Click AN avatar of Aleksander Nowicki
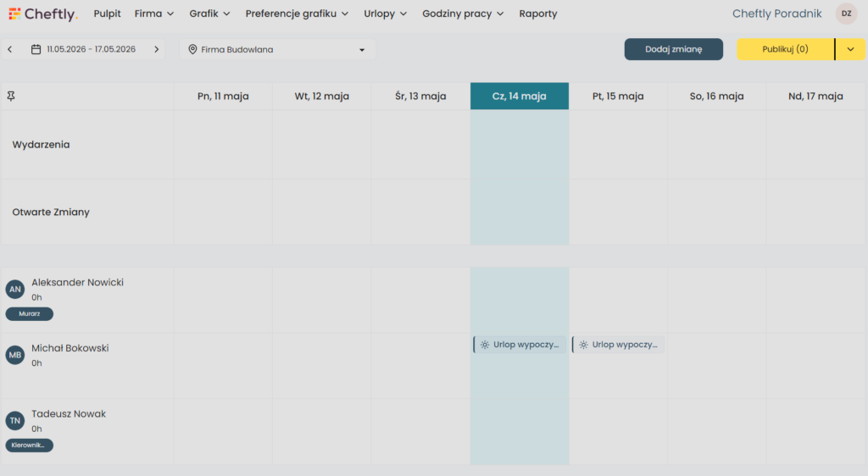The image size is (868, 476). 15,289
